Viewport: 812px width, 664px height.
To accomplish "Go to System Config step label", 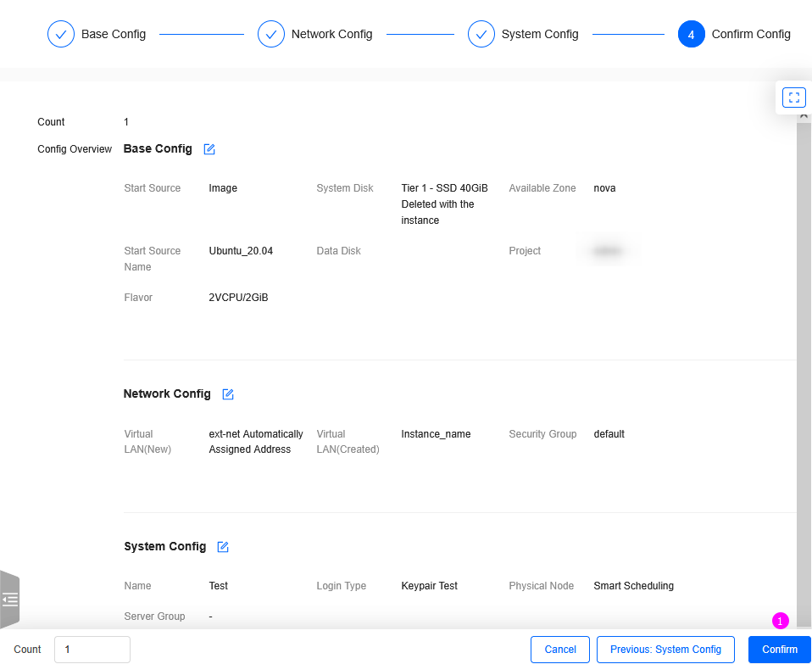I will click(540, 34).
